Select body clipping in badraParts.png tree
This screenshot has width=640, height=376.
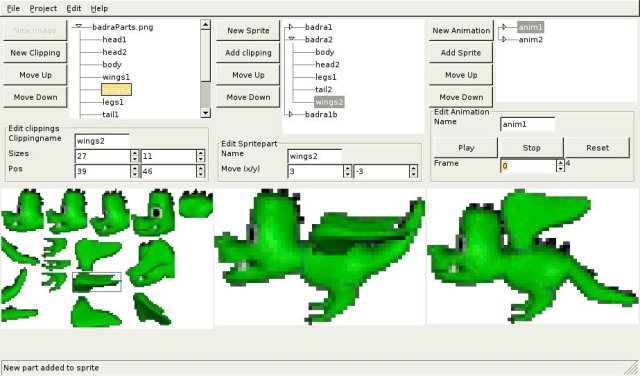coord(112,65)
